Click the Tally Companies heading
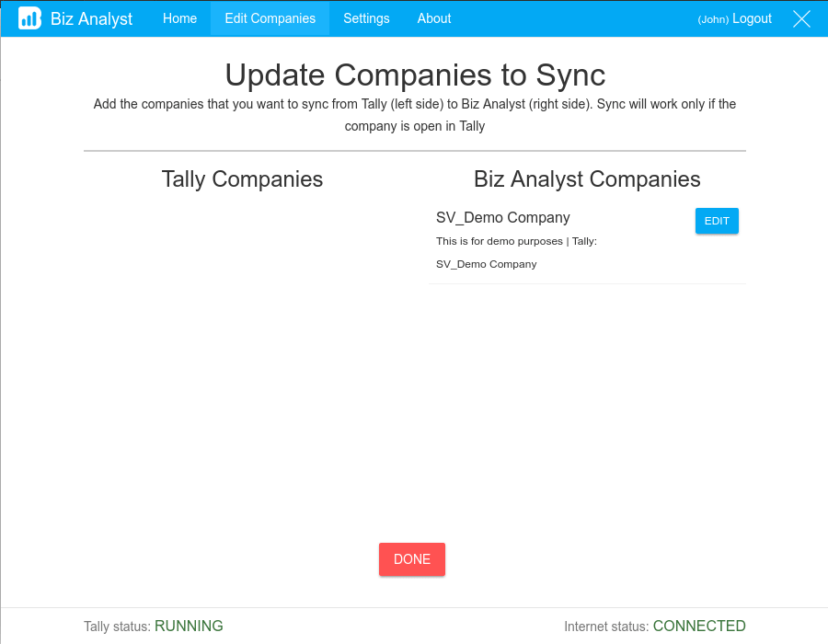This screenshot has width=828, height=644. click(x=242, y=179)
